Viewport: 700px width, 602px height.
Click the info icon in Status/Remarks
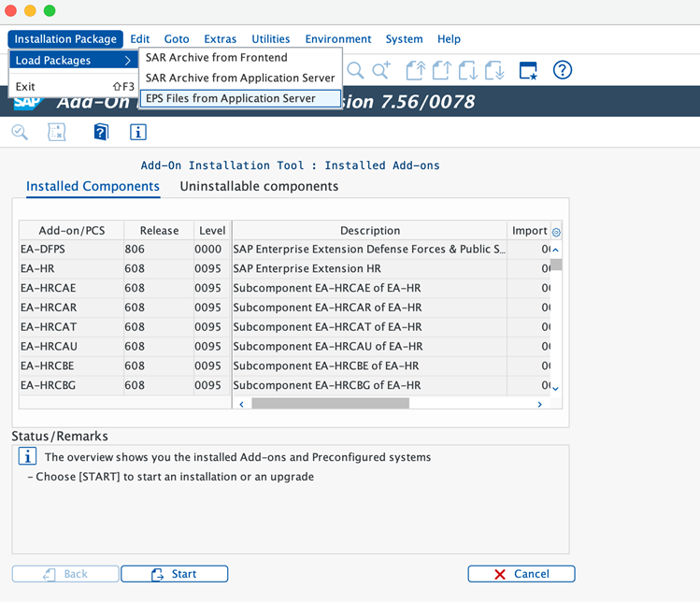27,456
